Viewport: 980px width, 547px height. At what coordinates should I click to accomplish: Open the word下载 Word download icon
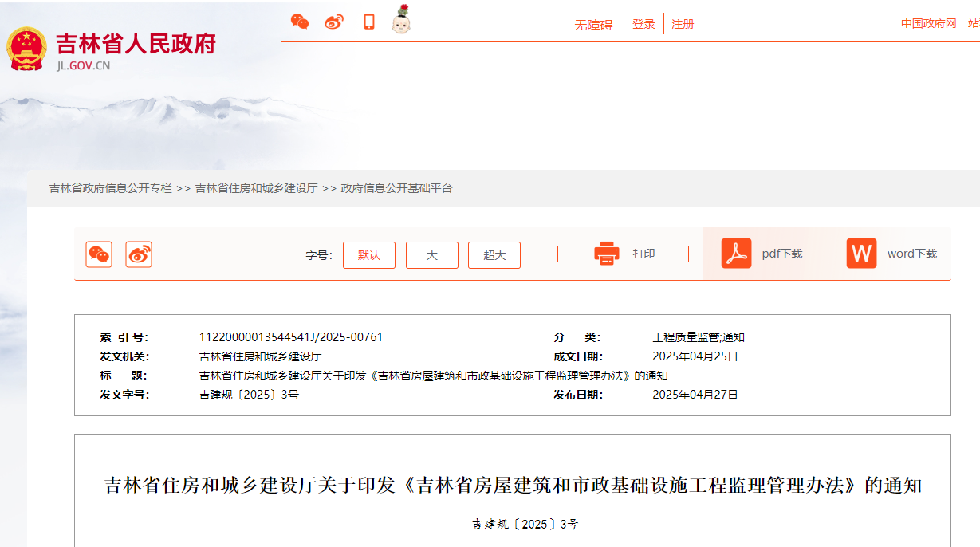click(x=861, y=254)
